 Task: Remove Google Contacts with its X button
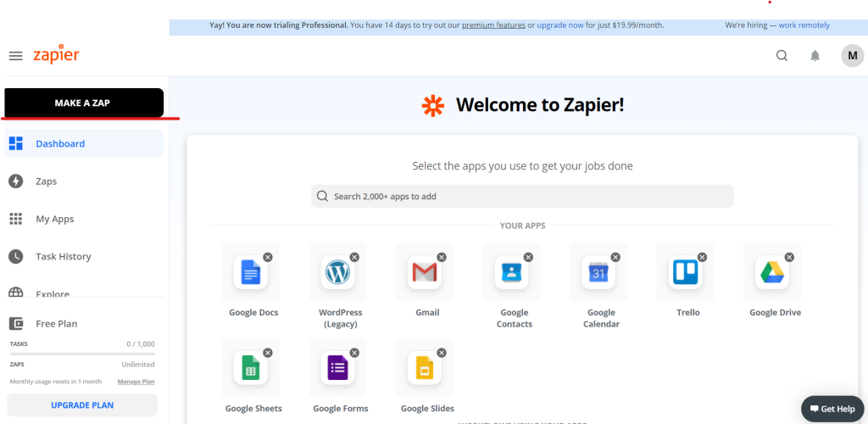point(529,257)
